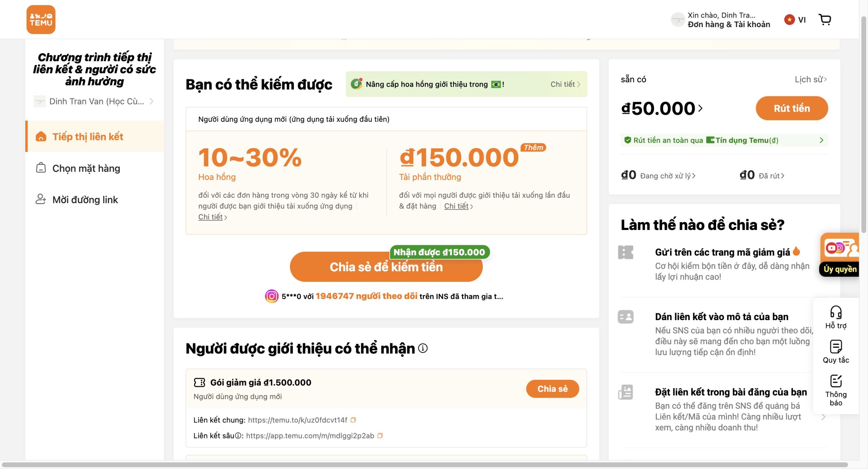Select Tiếp thị liên kết menu item
The height and width of the screenshot is (469, 868).
[x=95, y=136]
